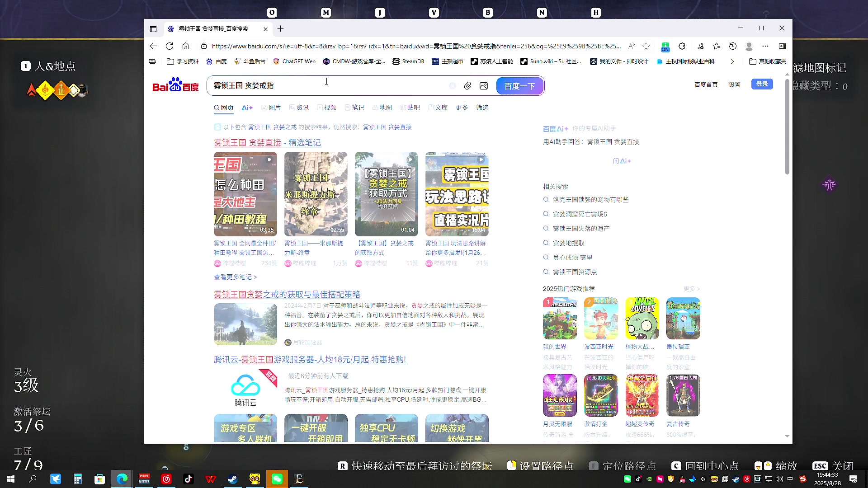Select the 网页 search tab

click(x=224, y=108)
